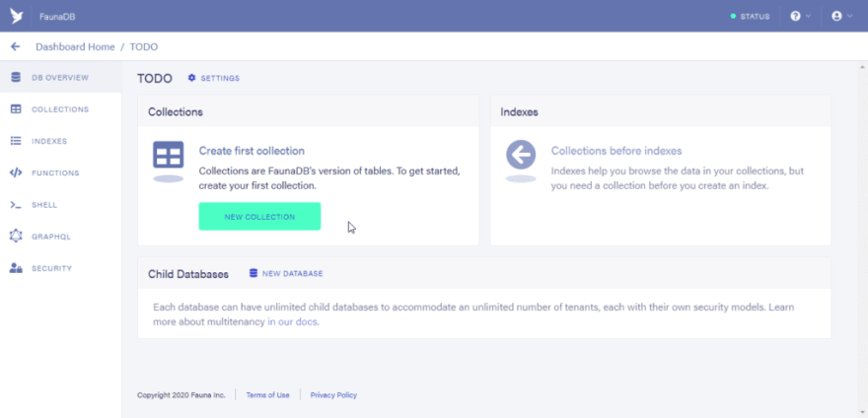Click the STATUS label in header
This screenshot has height=418, width=868.
click(756, 17)
